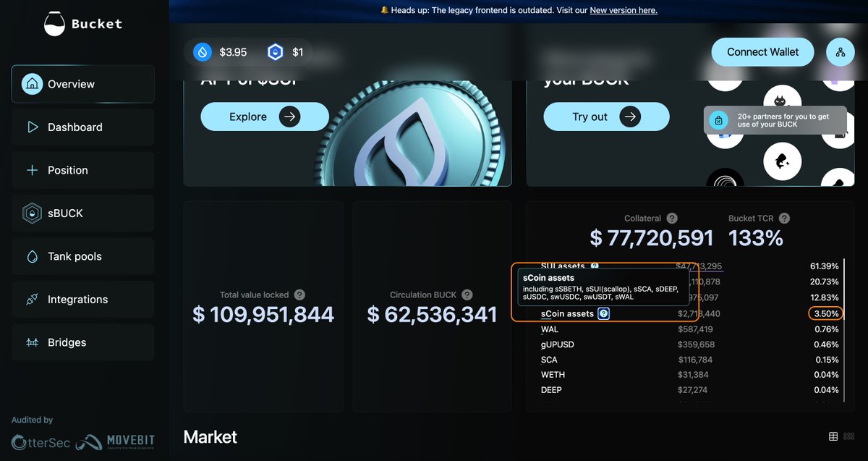The image size is (868, 461).
Task: Click the '133%' Bucket TCR value
Action: click(x=756, y=237)
